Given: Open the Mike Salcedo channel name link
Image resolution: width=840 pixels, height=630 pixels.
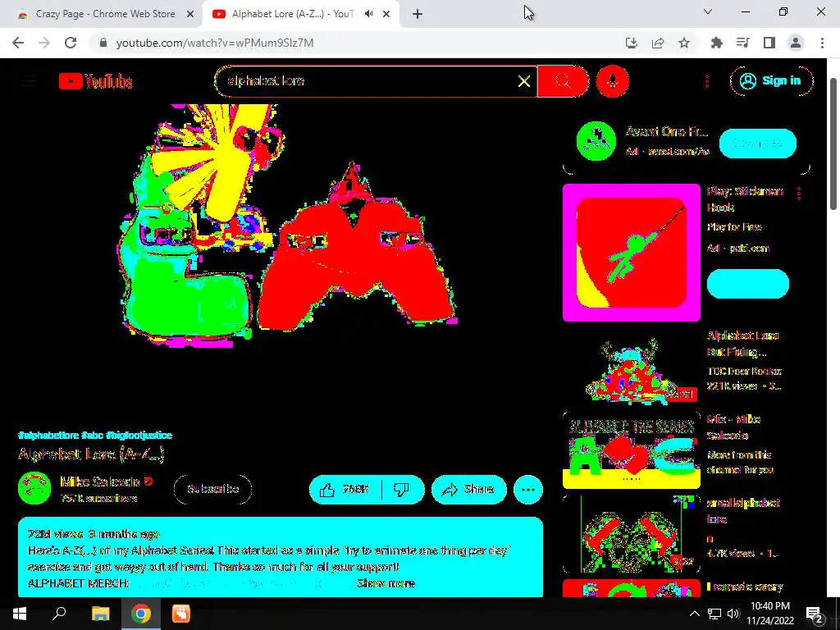Looking at the screenshot, I should pos(99,482).
